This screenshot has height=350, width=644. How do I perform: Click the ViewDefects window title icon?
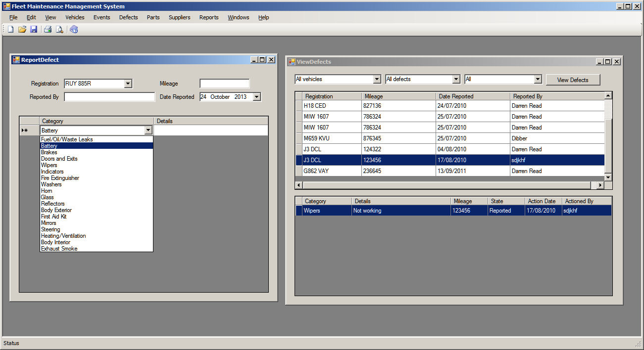tap(292, 62)
